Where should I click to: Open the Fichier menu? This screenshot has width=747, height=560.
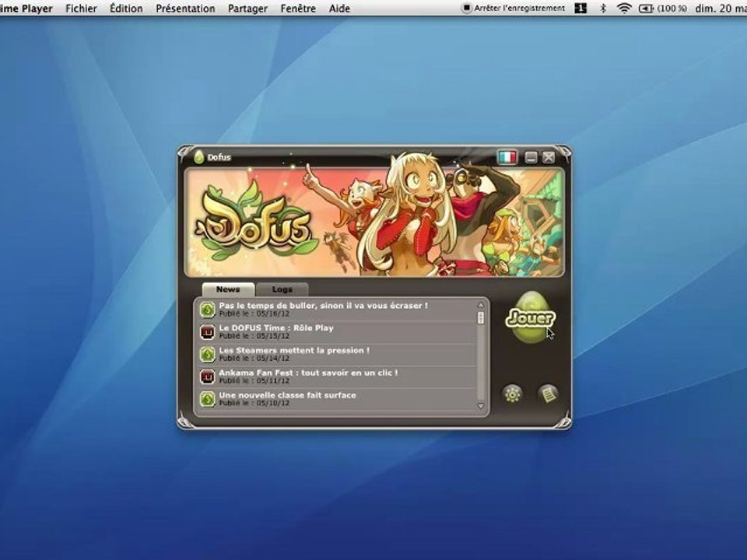pyautogui.click(x=81, y=8)
